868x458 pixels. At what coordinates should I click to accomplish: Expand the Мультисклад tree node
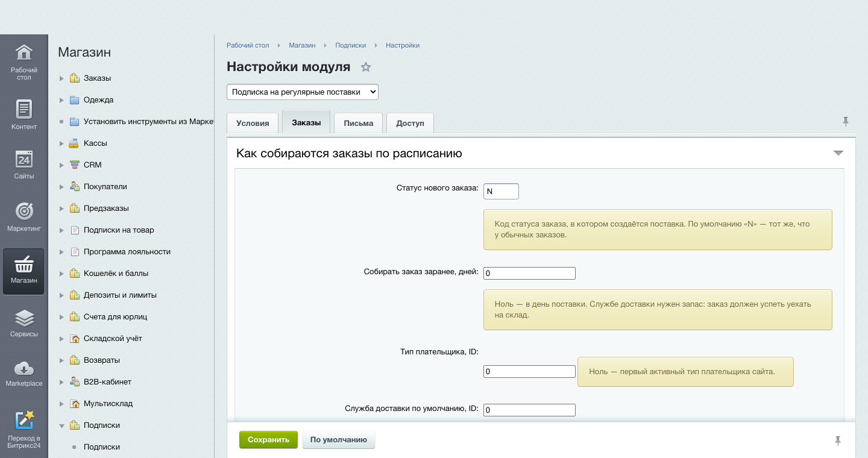coord(61,404)
